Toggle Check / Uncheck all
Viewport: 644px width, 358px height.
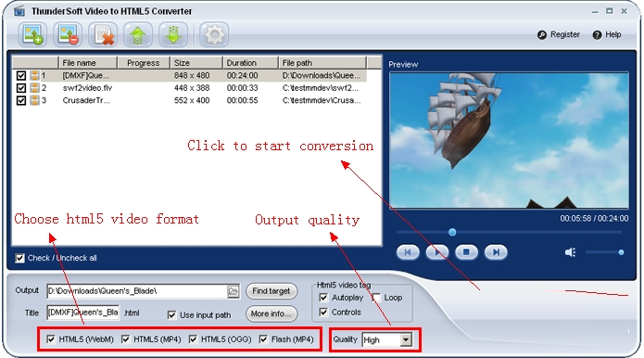point(19,258)
